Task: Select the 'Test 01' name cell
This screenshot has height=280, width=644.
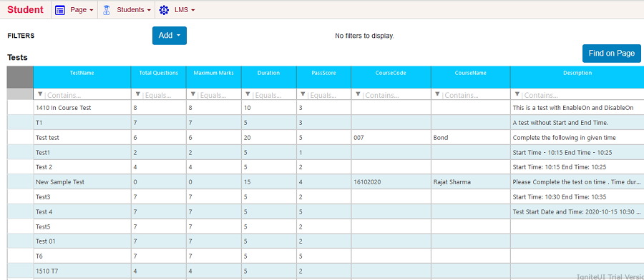Action: point(82,241)
